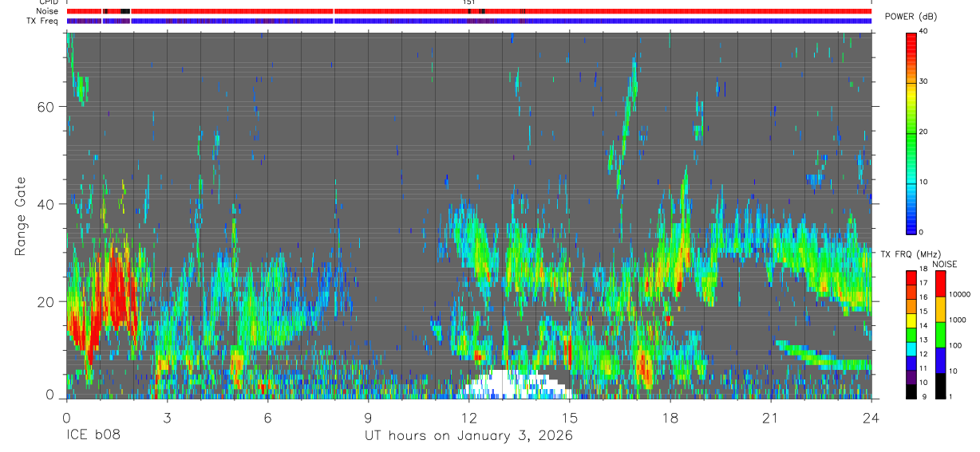Click the POWER (dB) color bar title
Viewport: 980px width, 452px height.
tap(911, 16)
